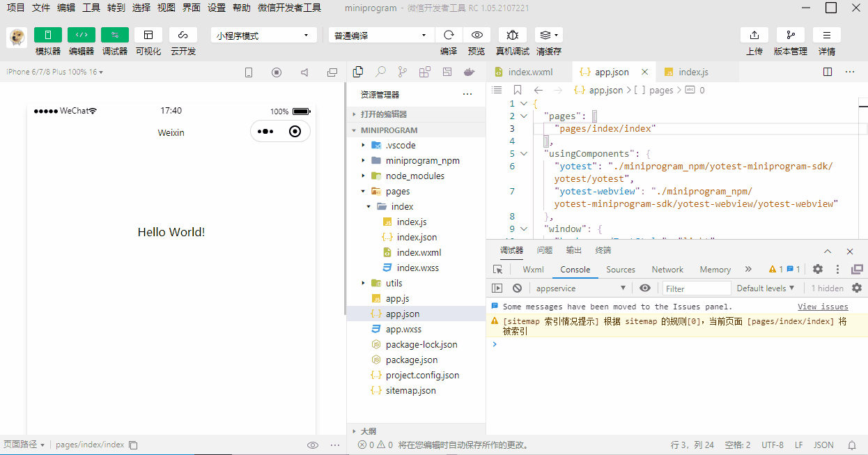868x455 pixels.
Task: Select the Explorer files icon in sidebar
Action: [358, 72]
